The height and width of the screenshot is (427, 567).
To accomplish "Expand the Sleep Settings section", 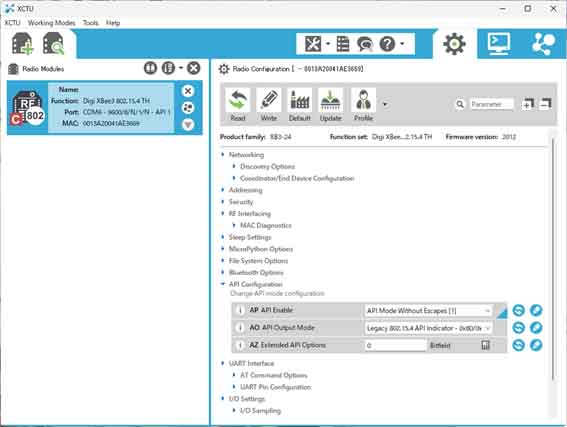I will (223, 237).
